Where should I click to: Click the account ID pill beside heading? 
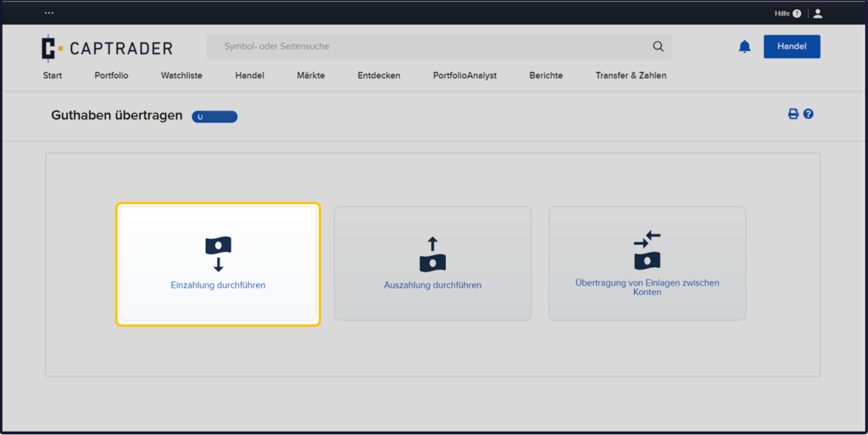point(214,117)
